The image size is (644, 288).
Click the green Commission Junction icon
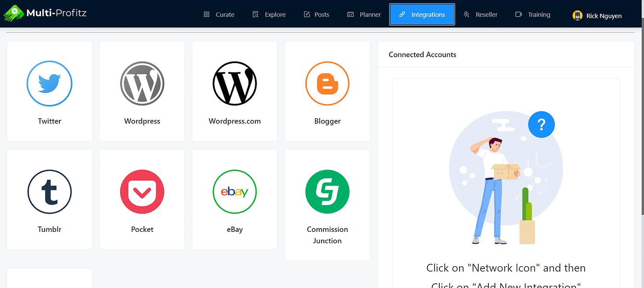[x=328, y=192]
